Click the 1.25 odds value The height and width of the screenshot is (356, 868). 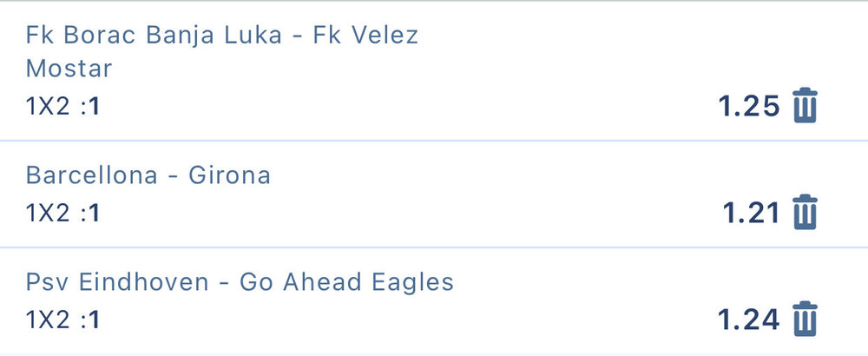click(x=749, y=107)
